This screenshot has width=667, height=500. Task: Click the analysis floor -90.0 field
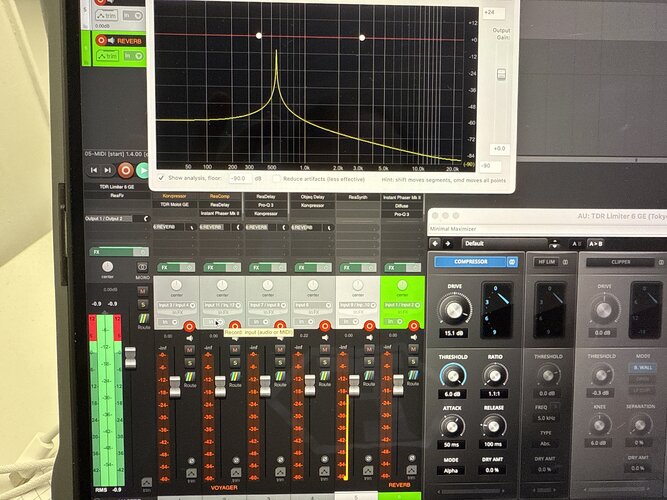coord(240,178)
